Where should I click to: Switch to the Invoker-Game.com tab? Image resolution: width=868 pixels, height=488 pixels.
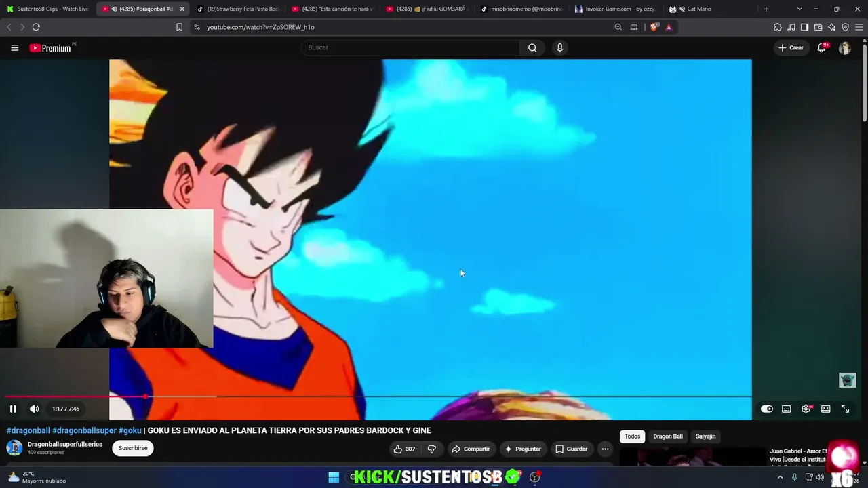pyautogui.click(x=616, y=9)
